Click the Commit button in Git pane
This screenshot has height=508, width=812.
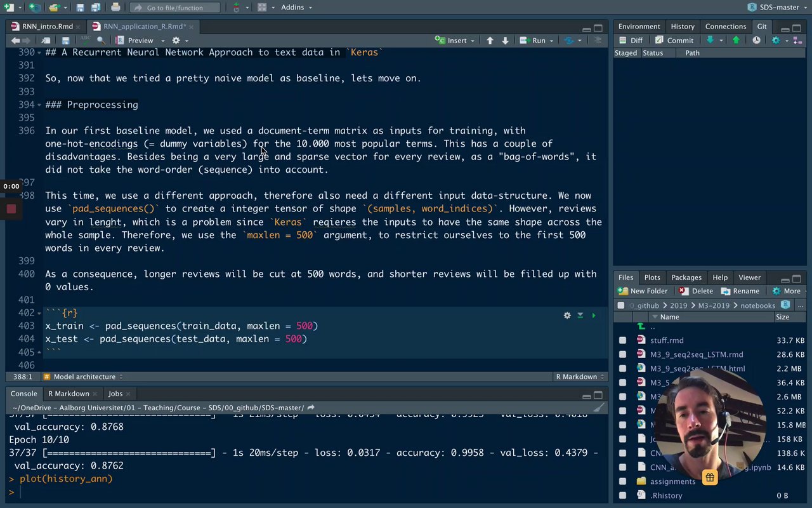pos(674,40)
